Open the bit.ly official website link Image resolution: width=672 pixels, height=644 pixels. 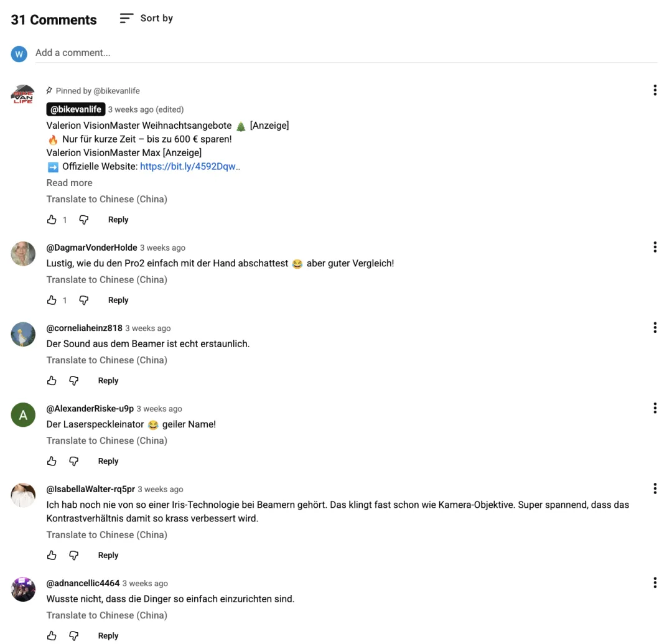pos(190,167)
